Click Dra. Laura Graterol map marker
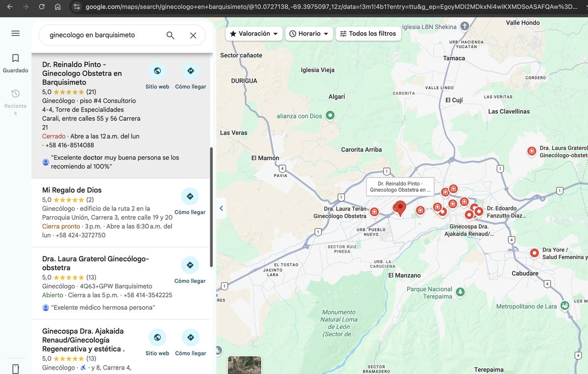Screen dimensions: 588x374 (532, 151)
